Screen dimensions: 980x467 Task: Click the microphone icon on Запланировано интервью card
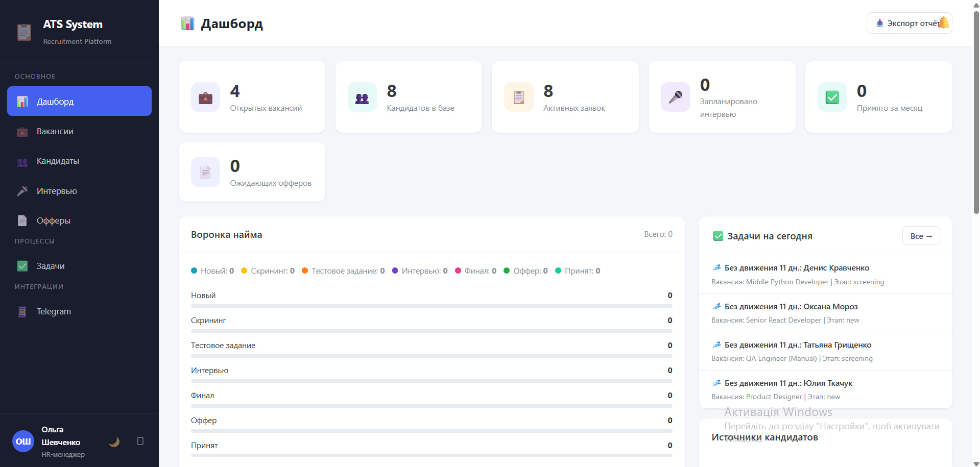point(676,97)
